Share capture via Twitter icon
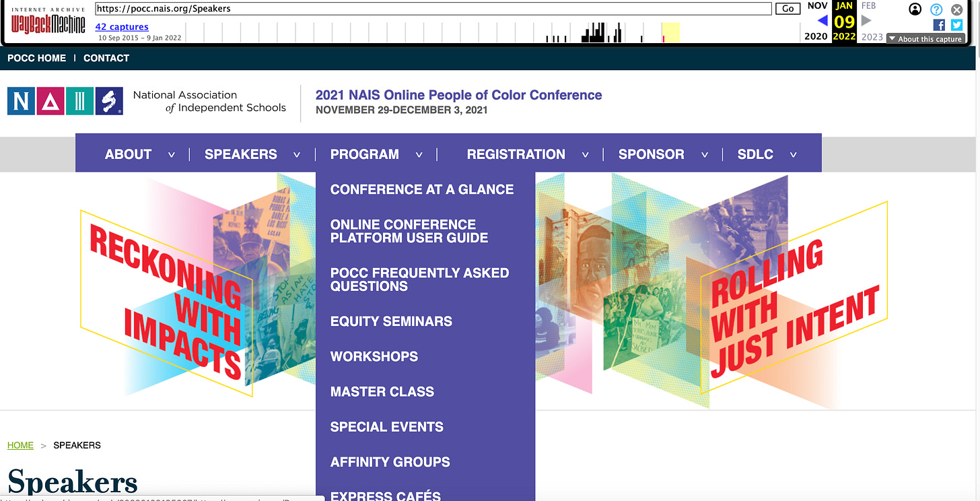This screenshot has height=501, width=980. tap(956, 25)
